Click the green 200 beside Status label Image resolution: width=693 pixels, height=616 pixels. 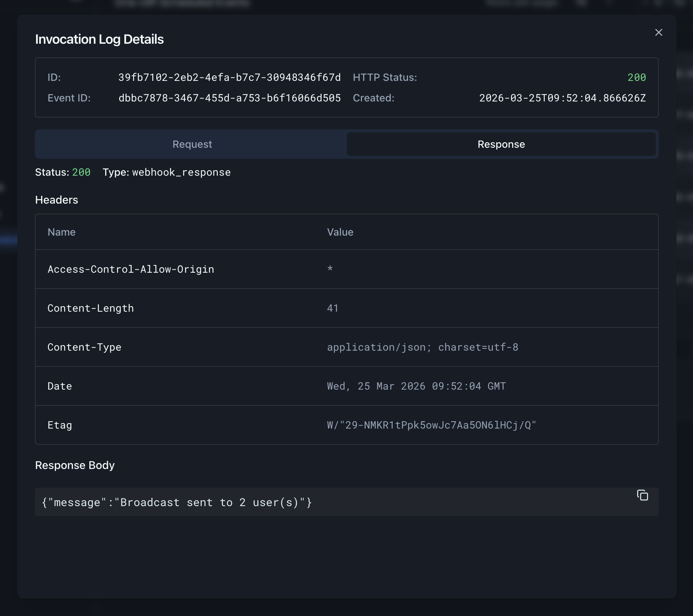[81, 172]
